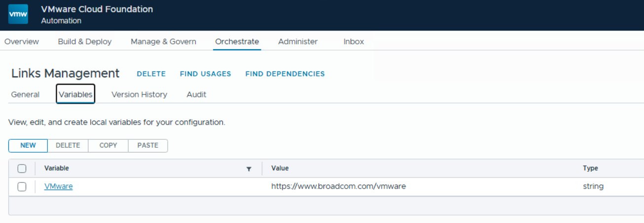Select the VMware variable row checkbox
This screenshot has width=644, height=223.
tap(22, 187)
